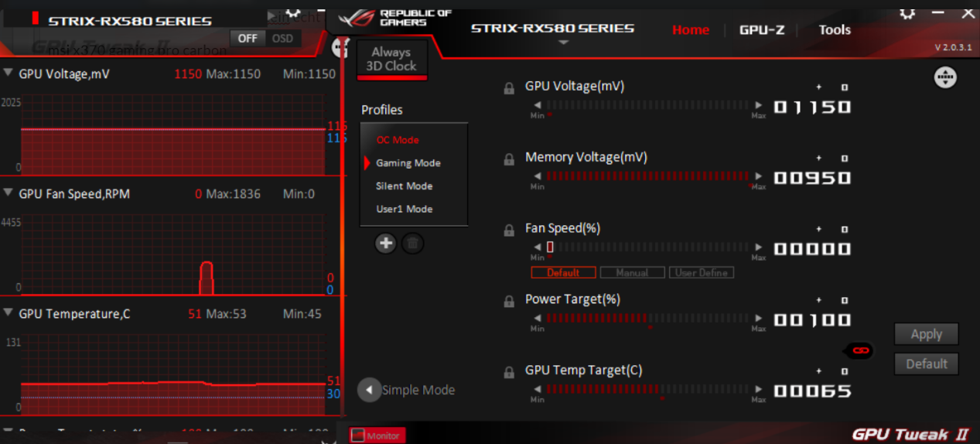The width and height of the screenshot is (980, 444).
Task: Click the lock icon beside GPU Voltage
Action: 509,88
